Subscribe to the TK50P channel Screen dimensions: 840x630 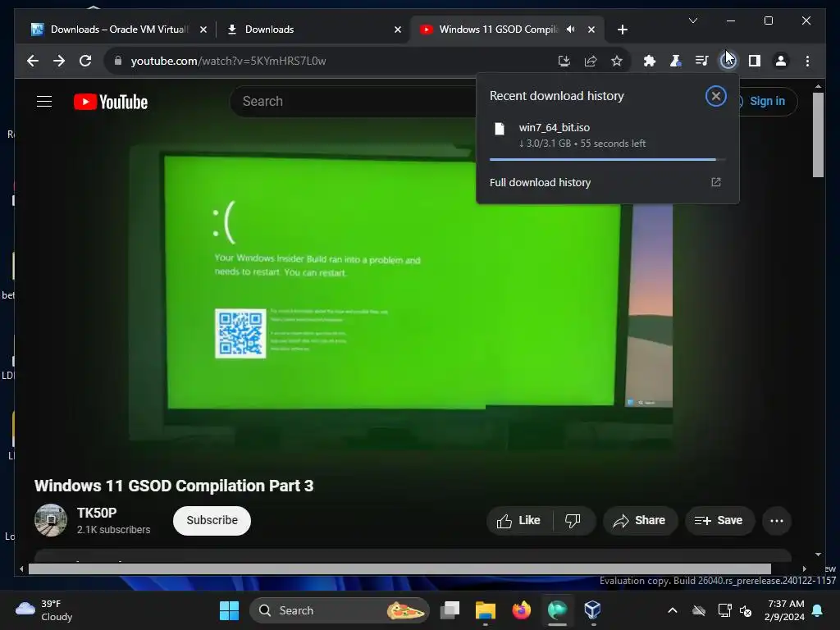pos(212,520)
